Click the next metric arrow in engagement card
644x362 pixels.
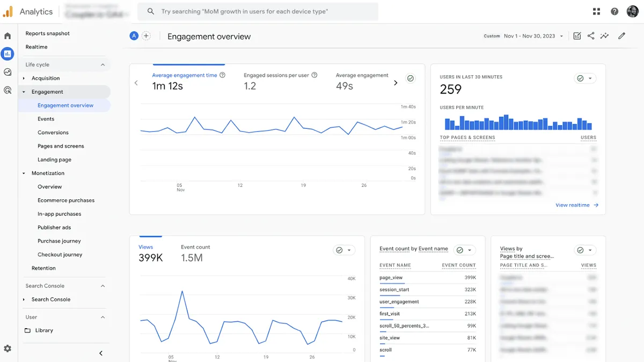[x=396, y=83]
